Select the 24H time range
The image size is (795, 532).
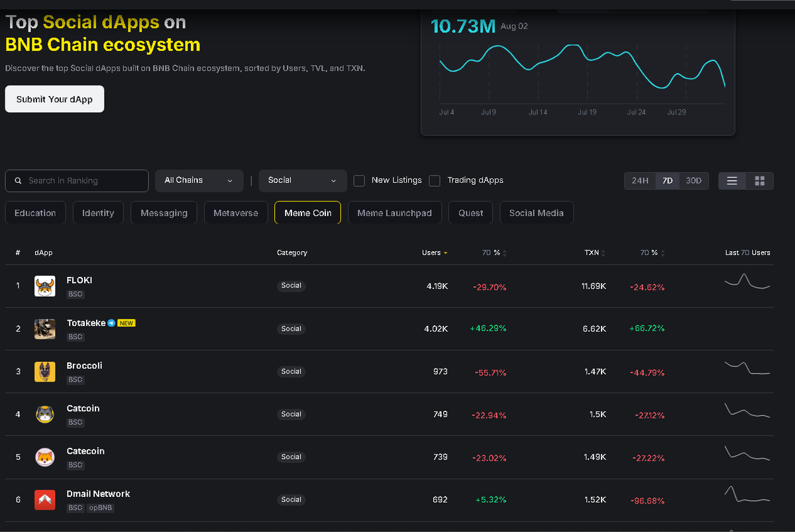pos(640,181)
